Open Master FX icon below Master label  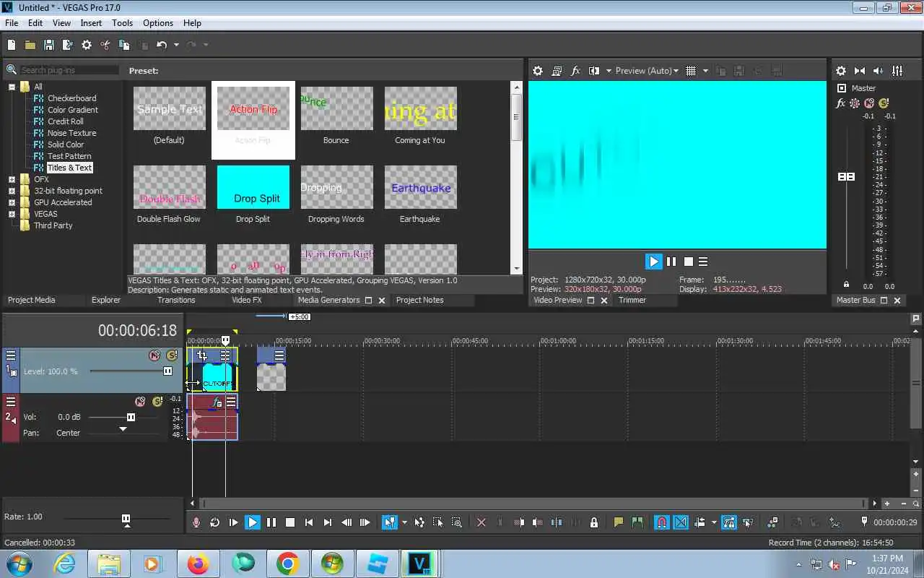click(841, 103)
